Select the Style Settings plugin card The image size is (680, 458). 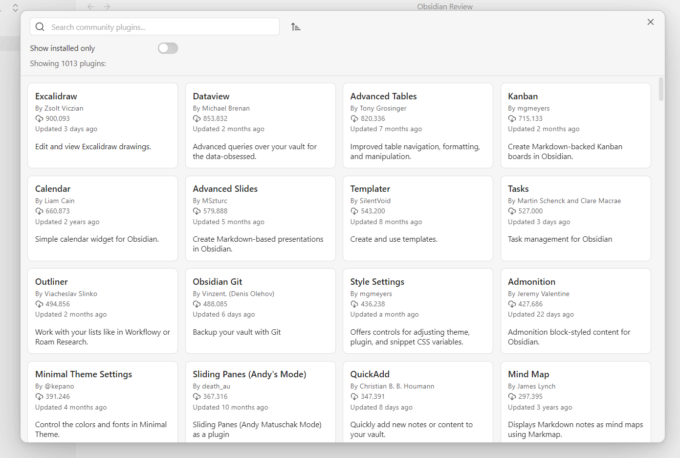(x=418, y=309)
